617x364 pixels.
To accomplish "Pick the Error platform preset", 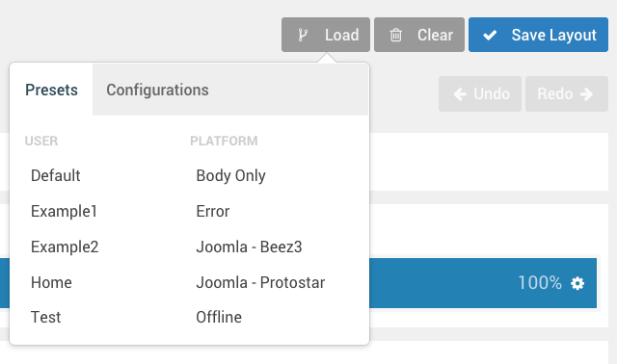I will [x=212, y=212].
